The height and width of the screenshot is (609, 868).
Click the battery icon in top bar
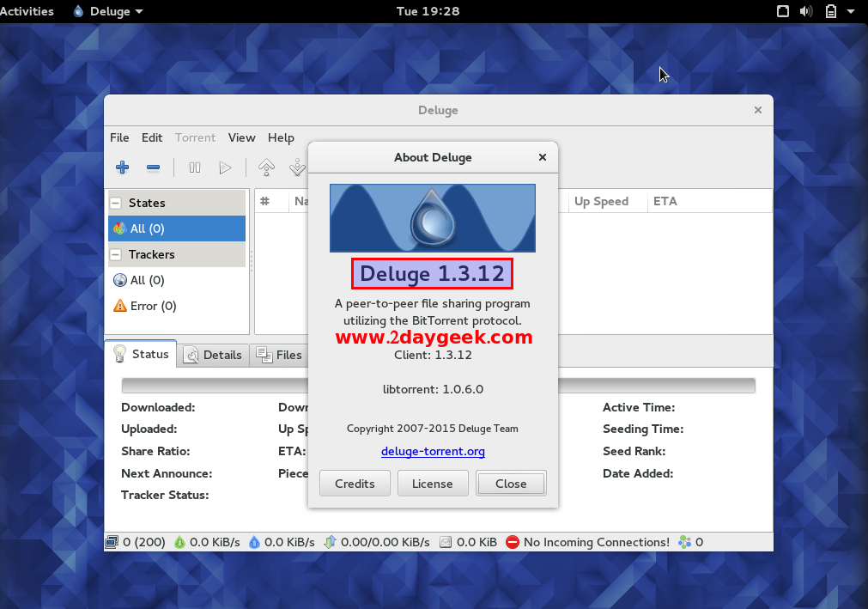click(x=831, y=11)
